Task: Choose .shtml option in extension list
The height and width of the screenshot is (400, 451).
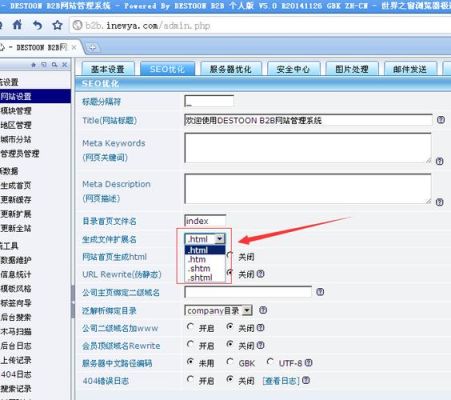Action: click(205, 277)
